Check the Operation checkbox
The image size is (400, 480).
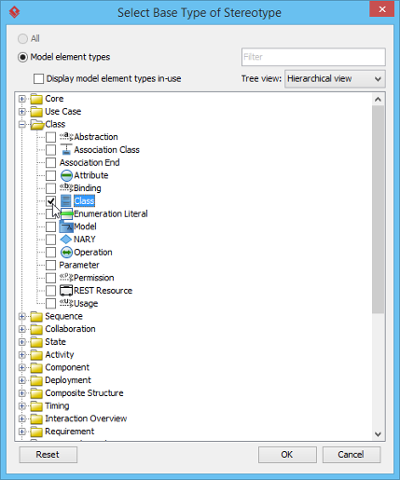tap(51, 252)
